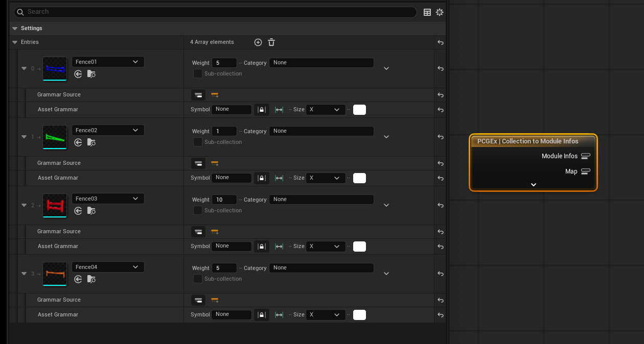The height and width of the screenshot is (344, 644).
Task: Click the Fence04 thumbnail preview
Action: pos(55,274)
